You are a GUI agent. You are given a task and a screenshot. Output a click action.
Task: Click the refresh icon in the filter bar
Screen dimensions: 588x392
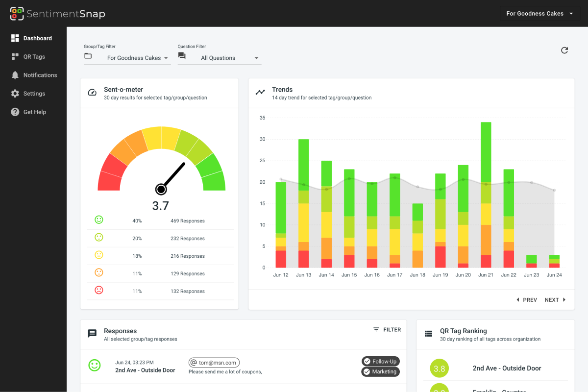tap(564, 50)
